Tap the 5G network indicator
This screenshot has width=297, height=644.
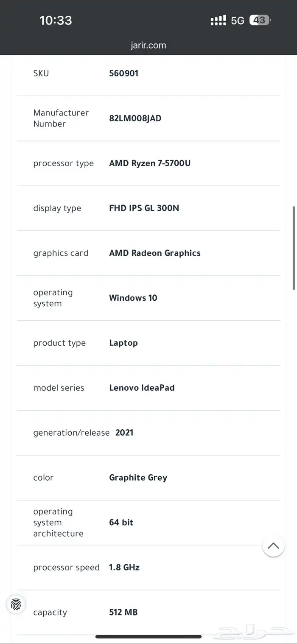click(238, 20)
